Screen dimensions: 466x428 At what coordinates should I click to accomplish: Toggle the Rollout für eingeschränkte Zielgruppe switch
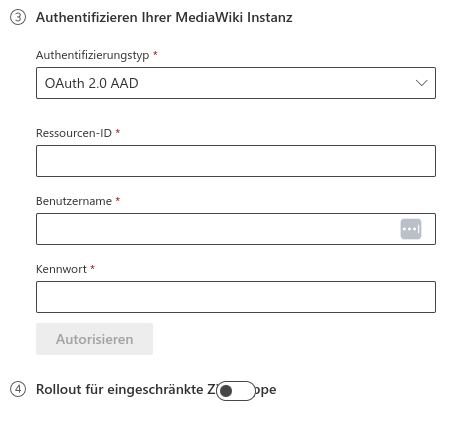236,391
